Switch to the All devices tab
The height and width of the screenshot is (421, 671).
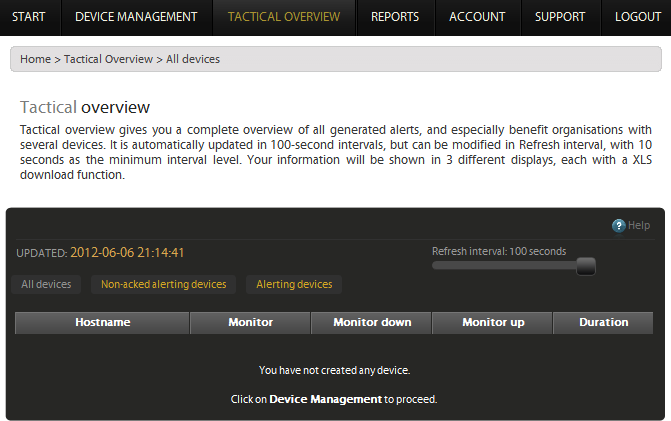pos(47,285)
